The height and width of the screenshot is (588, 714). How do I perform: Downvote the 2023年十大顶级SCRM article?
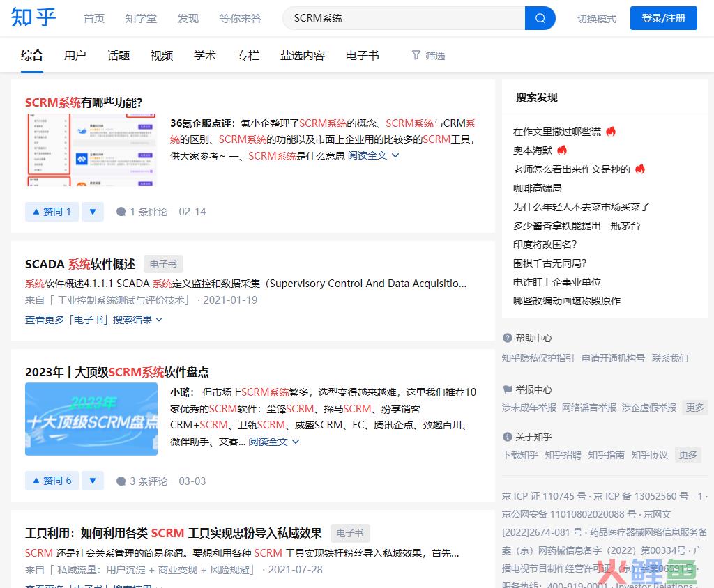[x=93, y=481]
